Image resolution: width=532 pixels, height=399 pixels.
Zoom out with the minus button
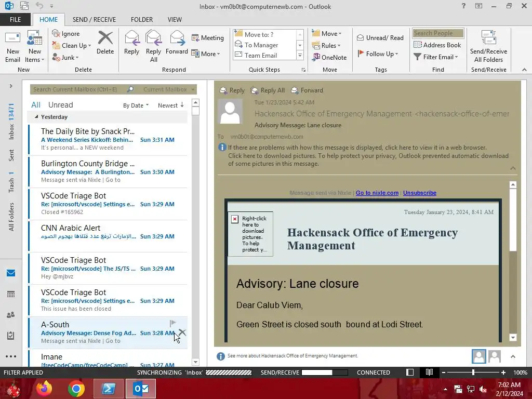(444, 372)
